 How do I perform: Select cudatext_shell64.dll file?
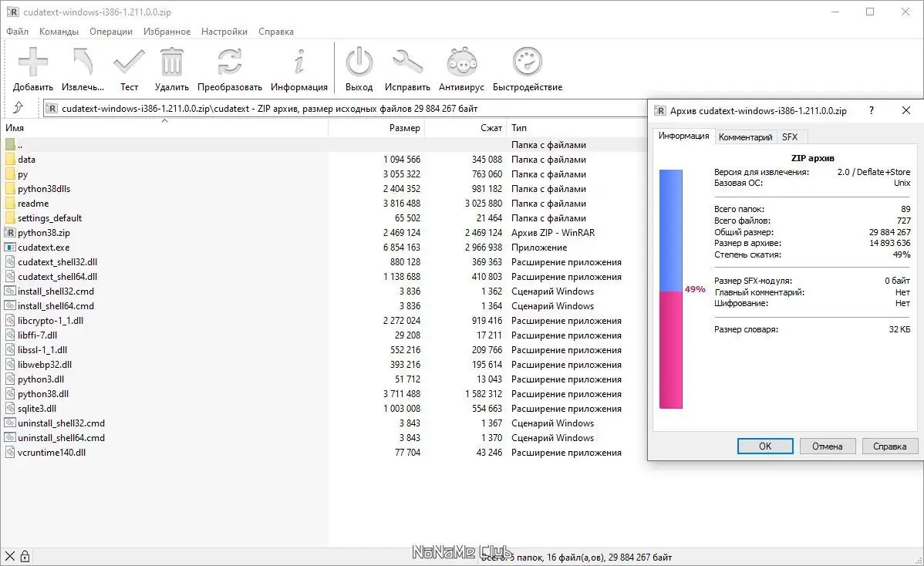tap(57, 277)
